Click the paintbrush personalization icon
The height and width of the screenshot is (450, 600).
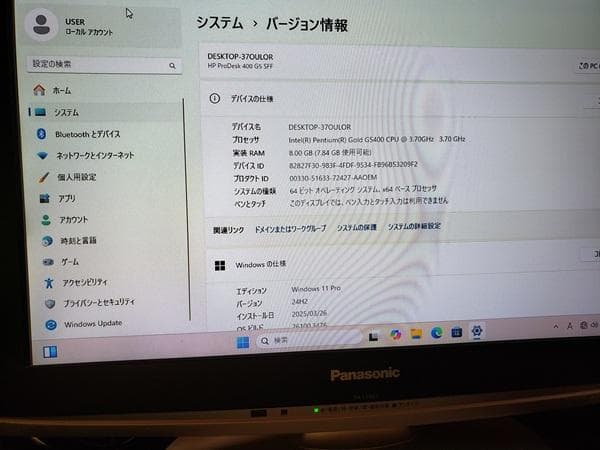click(x=44, y=177)
